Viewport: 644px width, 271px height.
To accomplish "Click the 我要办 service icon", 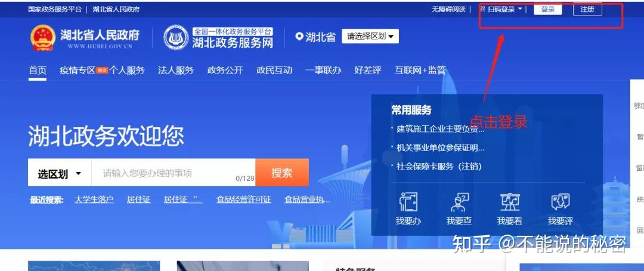I will click(x=408, y=203).
